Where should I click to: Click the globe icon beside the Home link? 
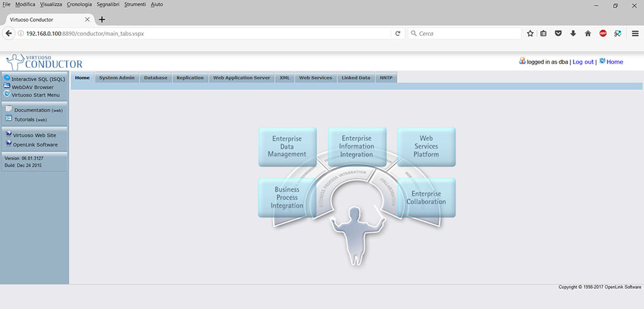[x=602, y=61]
